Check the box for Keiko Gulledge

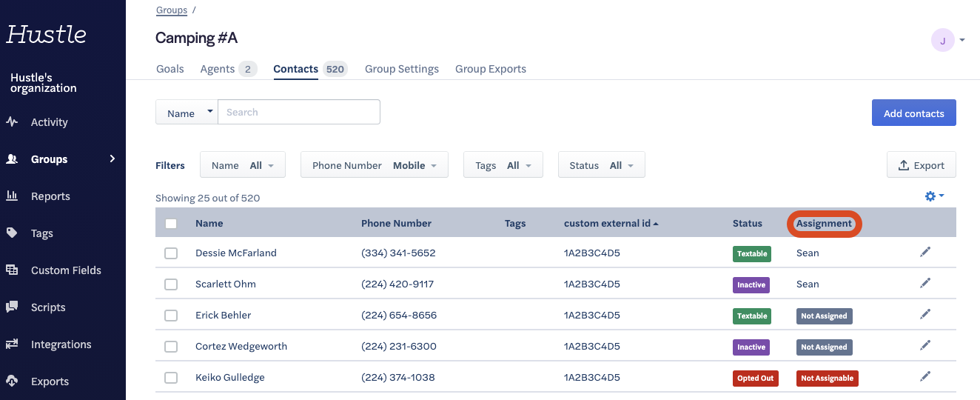[171, 378]
